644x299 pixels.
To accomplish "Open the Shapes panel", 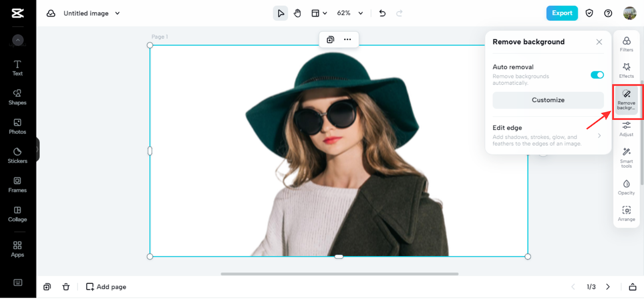I will (18, 97).
